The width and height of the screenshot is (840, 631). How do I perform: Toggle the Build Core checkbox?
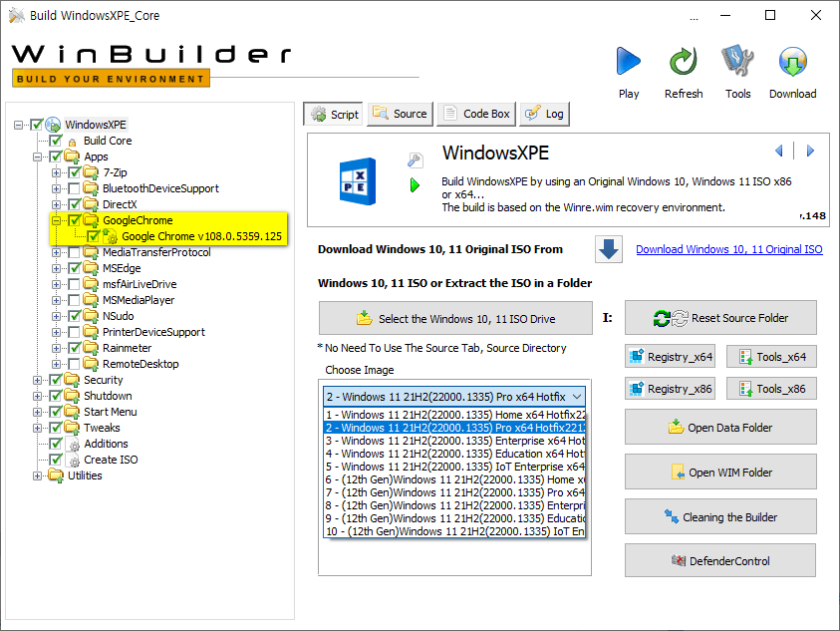point(56,141)
